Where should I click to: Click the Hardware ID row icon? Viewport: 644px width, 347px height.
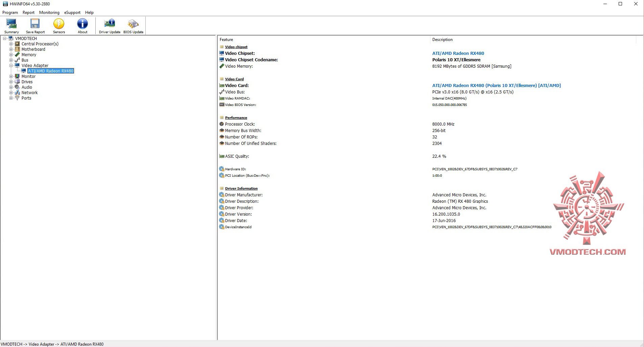(222, 169)
